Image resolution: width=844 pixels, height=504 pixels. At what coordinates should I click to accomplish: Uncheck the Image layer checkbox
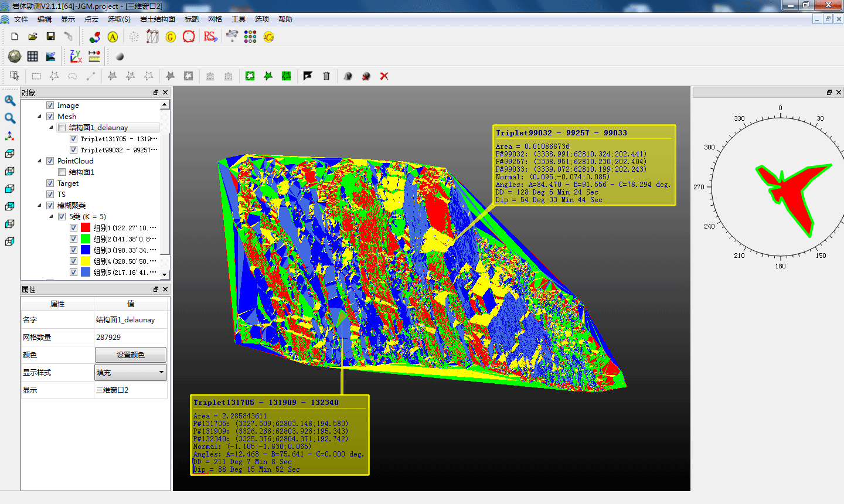tap(50, 105)
